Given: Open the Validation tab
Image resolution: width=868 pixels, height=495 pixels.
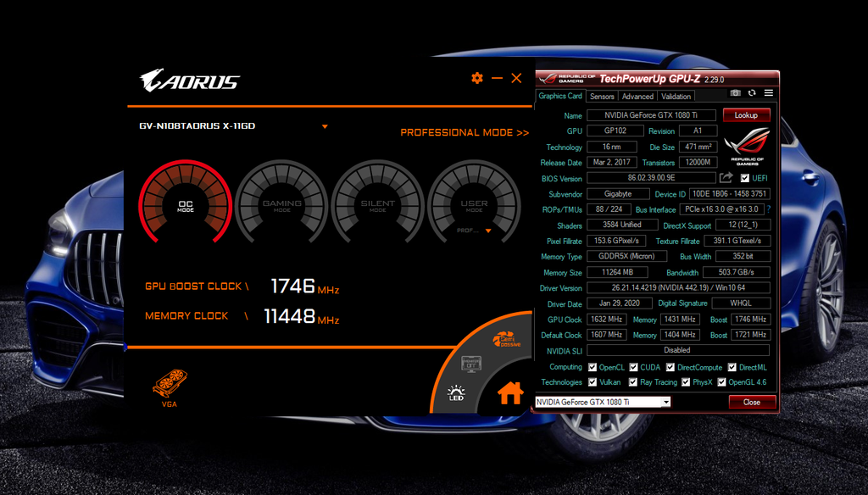Looking at the screenshot, I should pos(676,97).
